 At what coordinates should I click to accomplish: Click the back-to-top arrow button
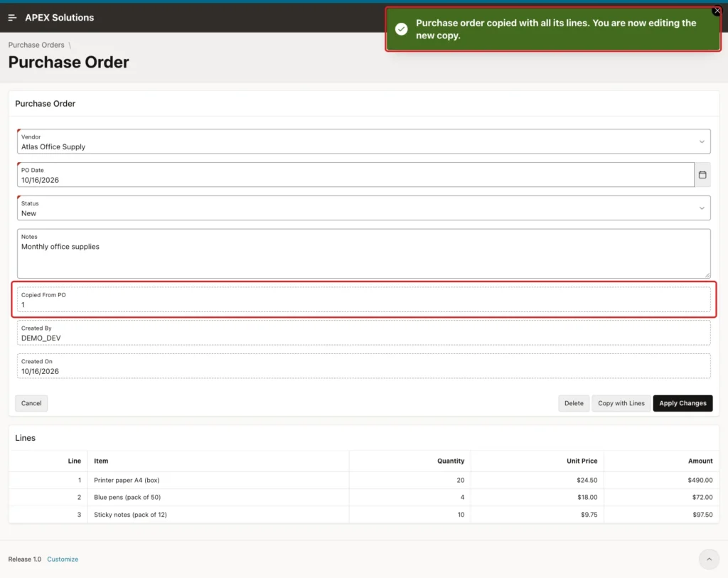point(709,559)
